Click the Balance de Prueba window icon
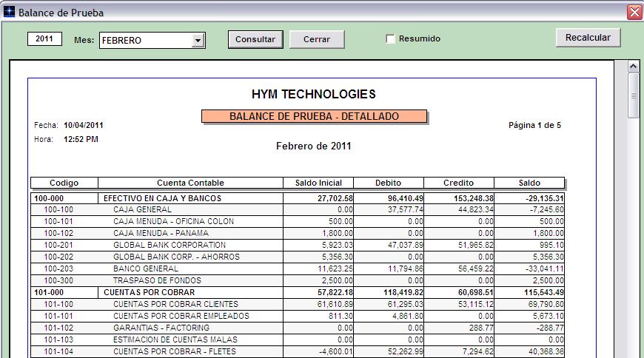 click(10, 13)
